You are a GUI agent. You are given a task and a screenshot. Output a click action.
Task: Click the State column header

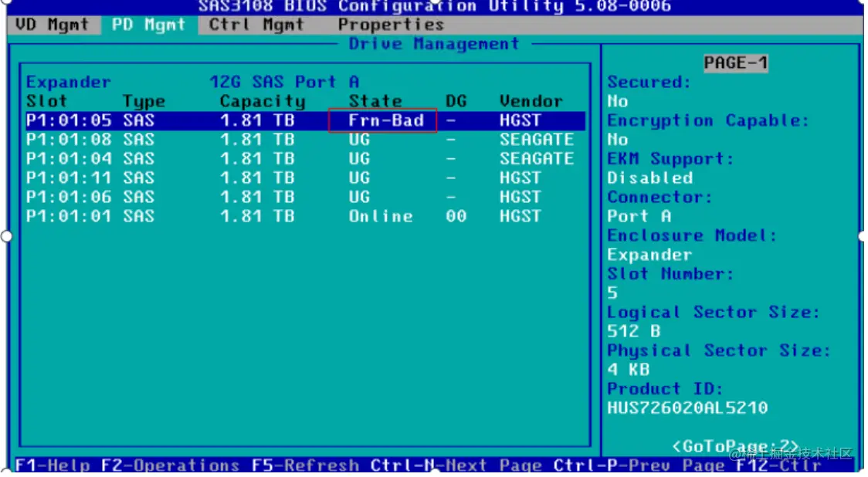(x=375, y=101)
